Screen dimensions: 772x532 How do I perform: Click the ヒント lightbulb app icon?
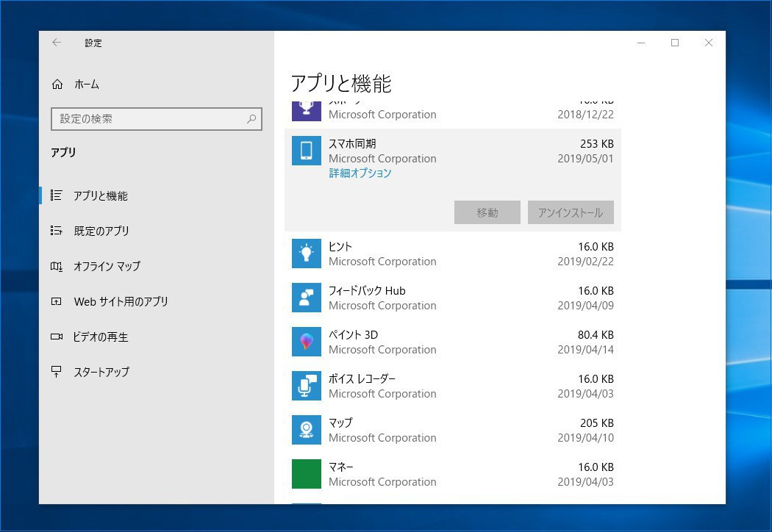click(307, 254)
